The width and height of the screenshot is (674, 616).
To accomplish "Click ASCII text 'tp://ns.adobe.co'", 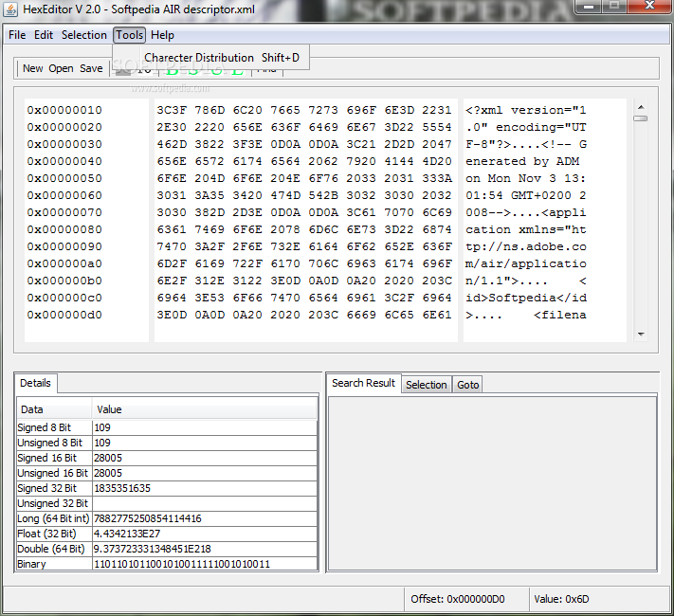I will point(526,246).
